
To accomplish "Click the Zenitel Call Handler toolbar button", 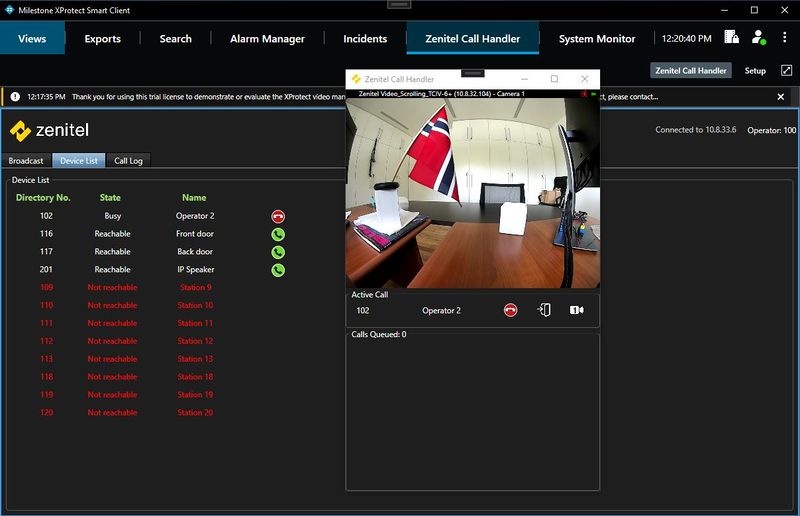I will (691, 71).
